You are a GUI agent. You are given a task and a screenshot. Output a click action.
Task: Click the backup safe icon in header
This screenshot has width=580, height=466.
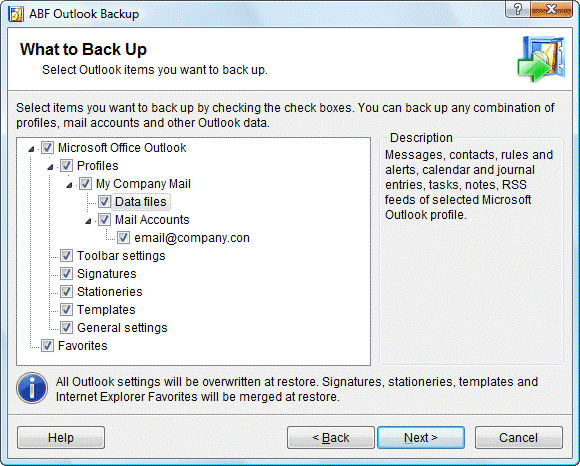541,58
